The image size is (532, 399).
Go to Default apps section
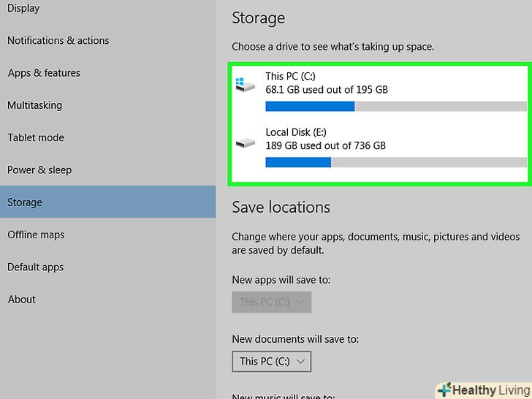[x=35, y=267]
